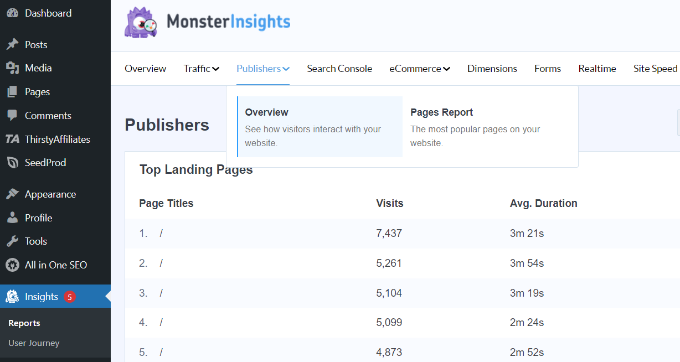Click the Pages document icon
Viewport: 680px width, 362px height.
click(x=12, y=91)
